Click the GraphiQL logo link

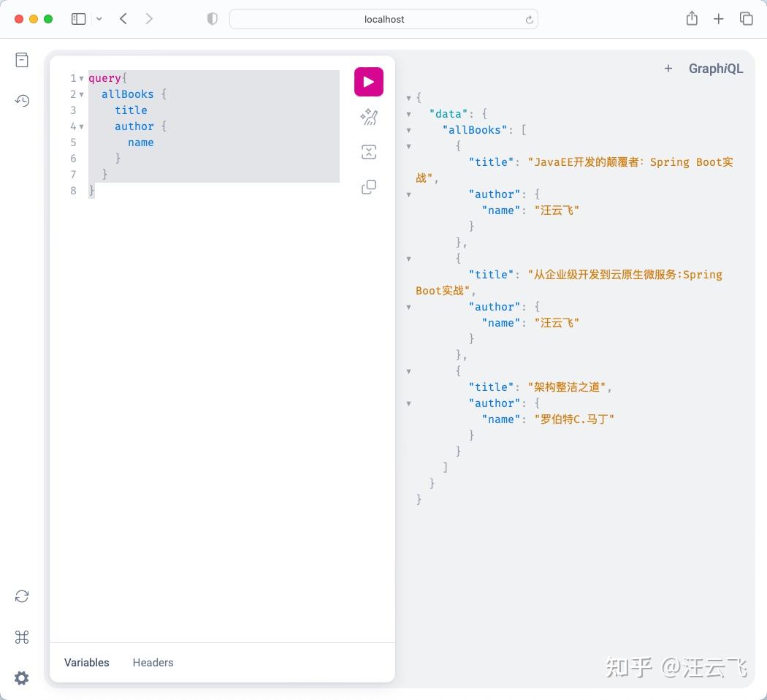point(715,68)
